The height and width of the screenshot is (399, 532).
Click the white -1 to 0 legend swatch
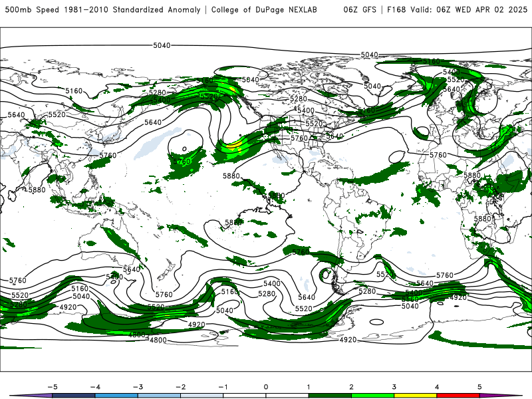(x=245, y=396)
